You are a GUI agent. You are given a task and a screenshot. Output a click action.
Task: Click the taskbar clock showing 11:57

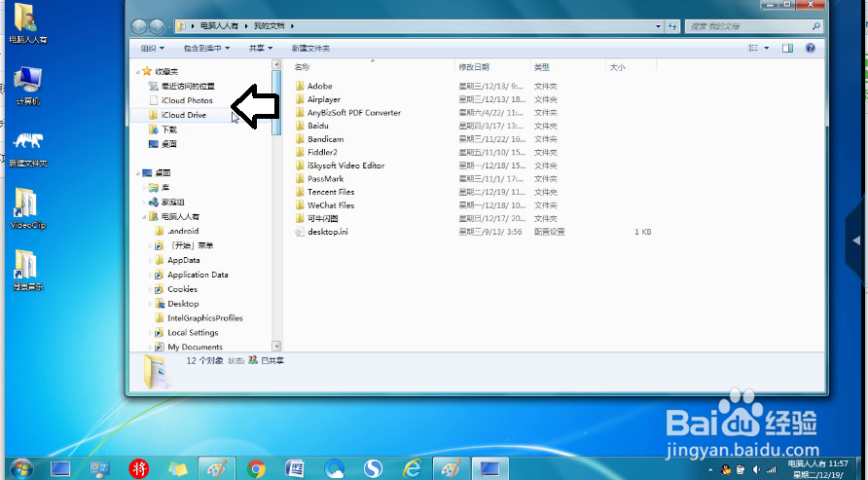tap(818, 469)
